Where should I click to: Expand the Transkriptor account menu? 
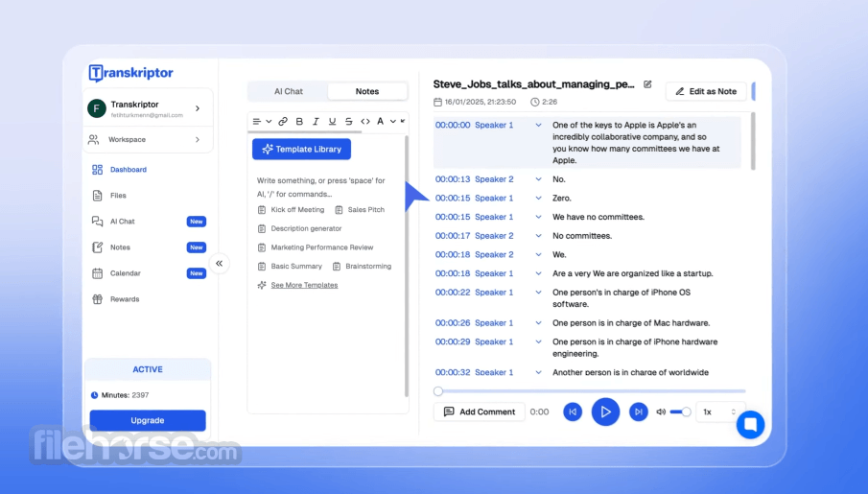tap(198, 108)
